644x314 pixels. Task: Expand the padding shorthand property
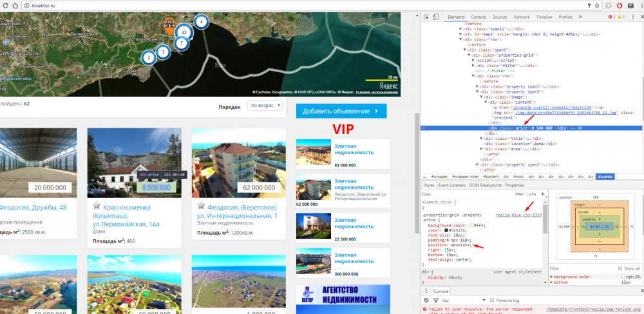tap(447, 240)
